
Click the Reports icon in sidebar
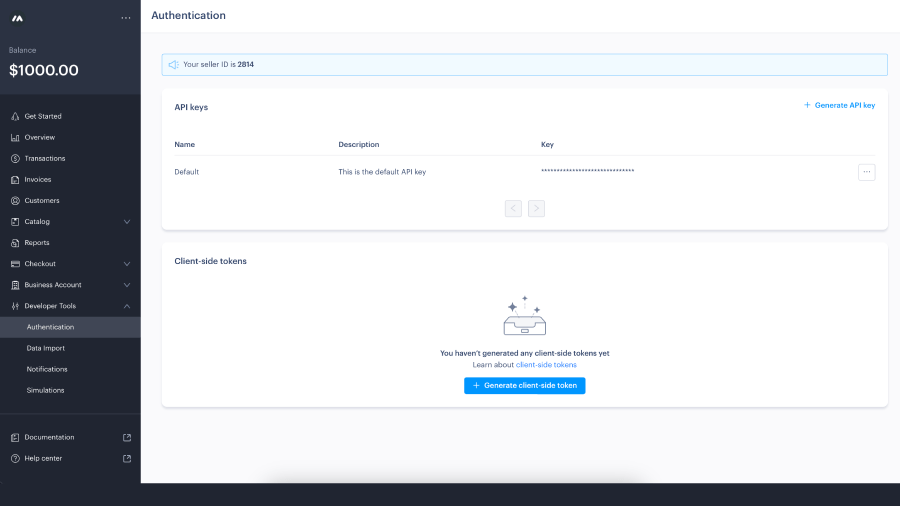coord(15,243)
